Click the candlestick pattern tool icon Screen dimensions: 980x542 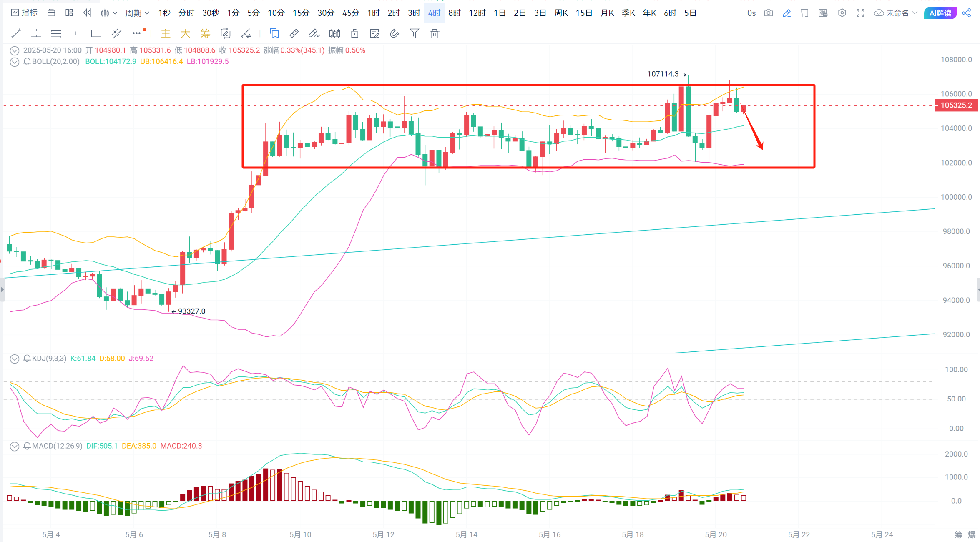334,33
